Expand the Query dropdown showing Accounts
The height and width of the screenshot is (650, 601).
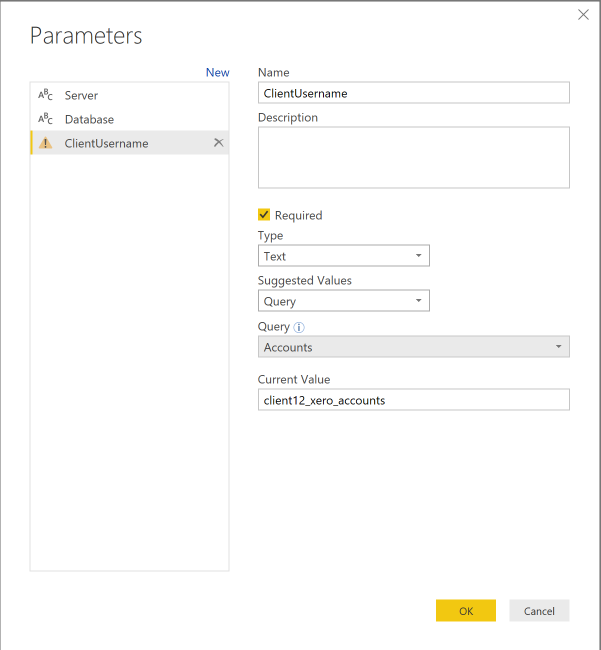414,347
